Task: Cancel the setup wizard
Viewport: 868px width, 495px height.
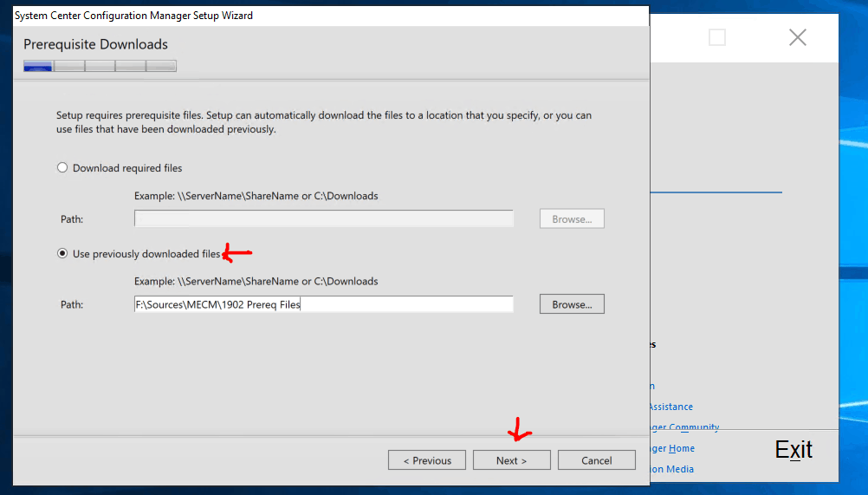Action: (597, 460)
